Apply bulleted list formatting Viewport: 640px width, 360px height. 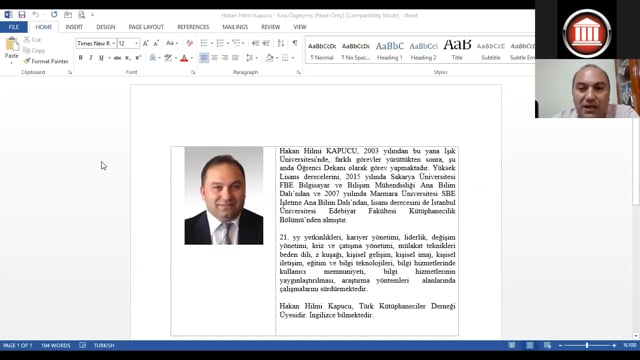[204, 43]
